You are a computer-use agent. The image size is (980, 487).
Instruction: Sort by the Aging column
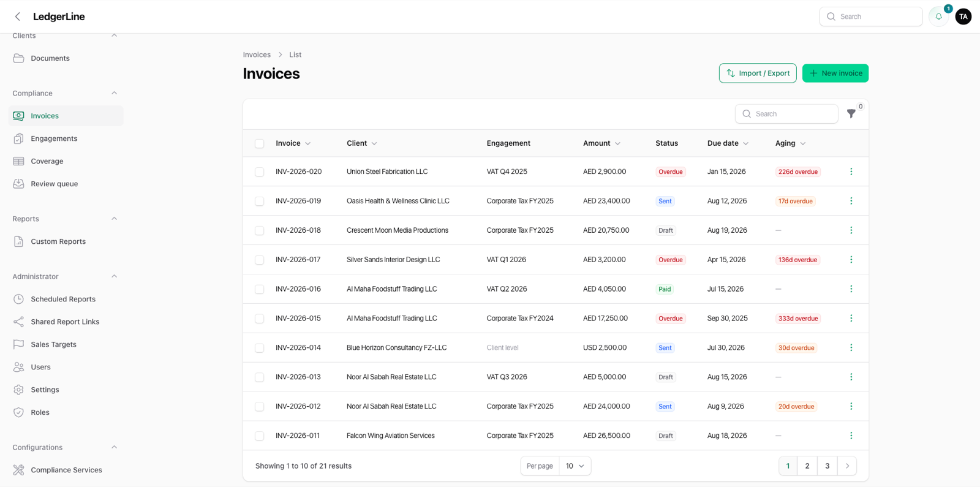[791, 143]
